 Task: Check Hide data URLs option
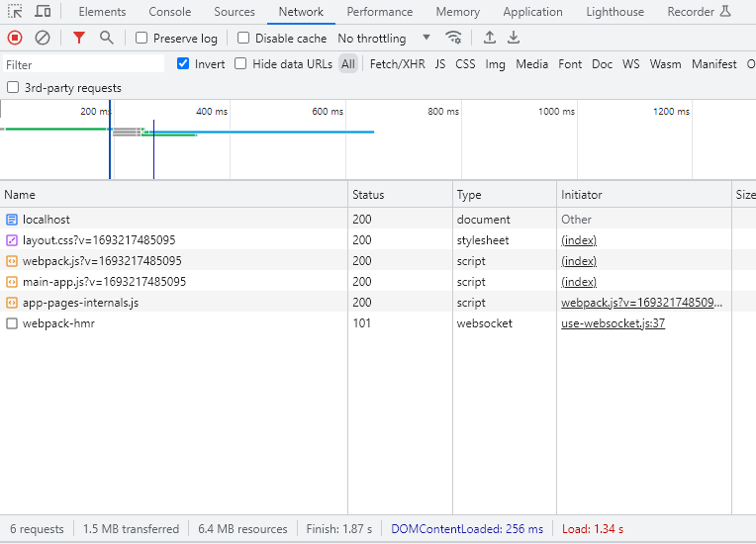[240, 63]
